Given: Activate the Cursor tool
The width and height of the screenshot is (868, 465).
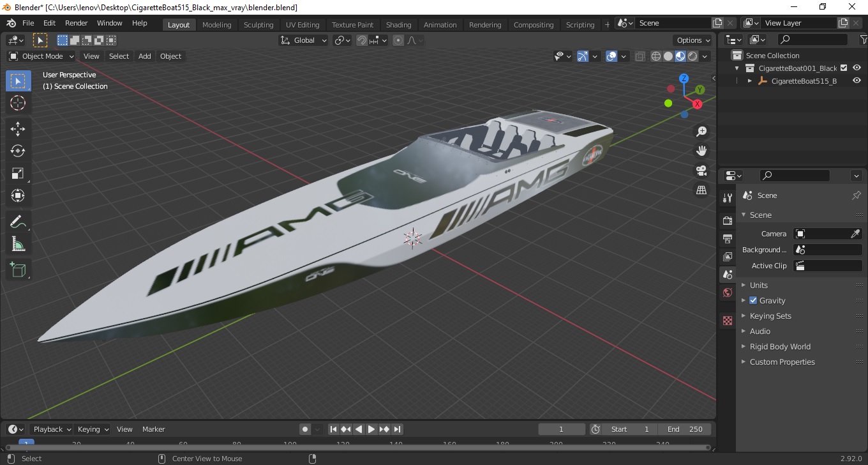Looking at the screenshot, I should (x=18, y=103).
